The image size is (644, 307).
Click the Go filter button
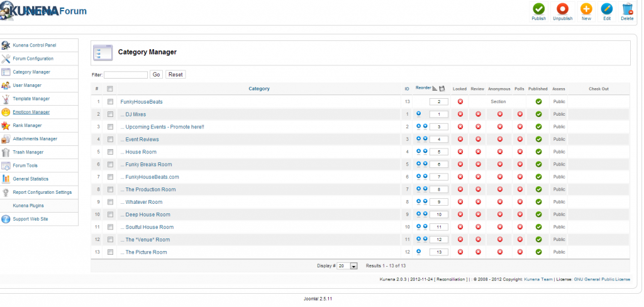click(157, 75)
